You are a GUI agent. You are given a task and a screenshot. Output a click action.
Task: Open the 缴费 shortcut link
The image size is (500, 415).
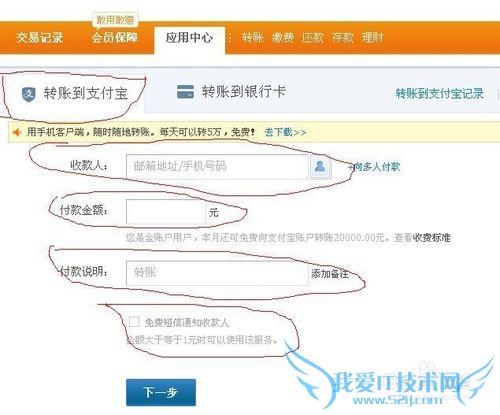(283, 38)
